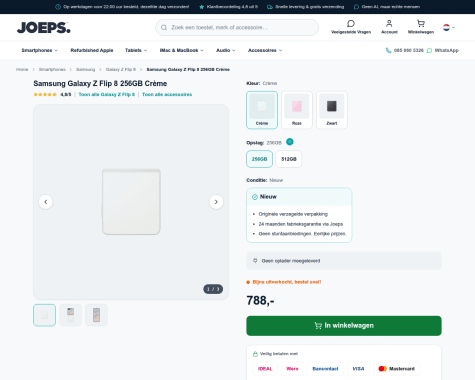Viewport: 475px width, 380px height.
Task: Select 512GB storage option
Action: click(289, 159)
